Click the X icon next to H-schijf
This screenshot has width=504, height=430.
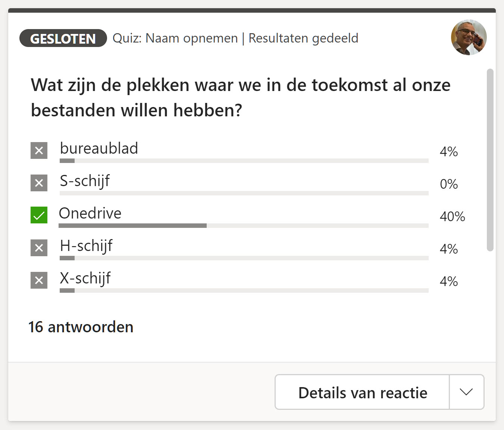(x=38, y=248)
